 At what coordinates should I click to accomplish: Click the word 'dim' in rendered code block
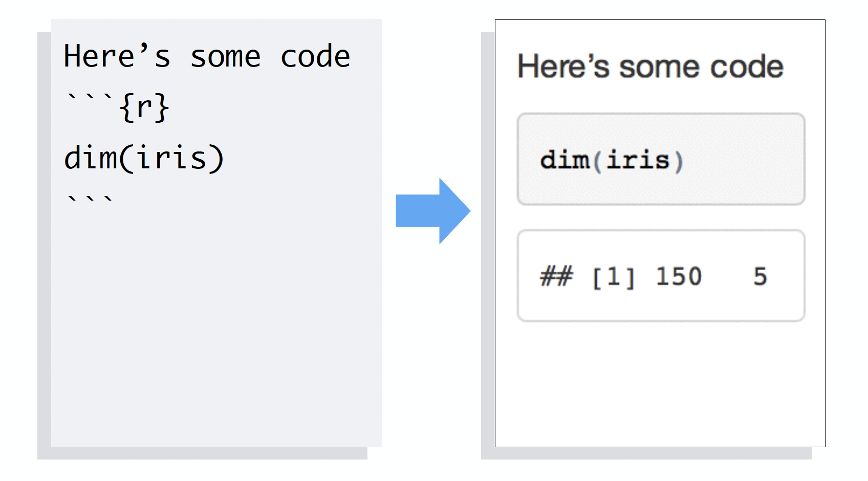565,160
